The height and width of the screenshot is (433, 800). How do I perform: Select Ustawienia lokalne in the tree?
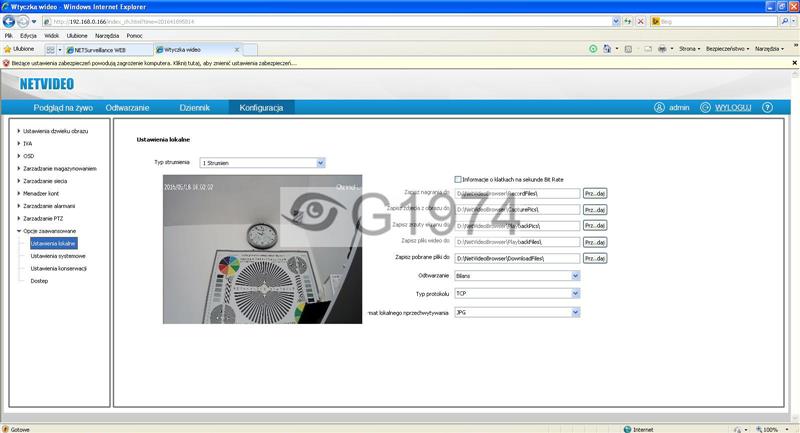coord(53,244)
